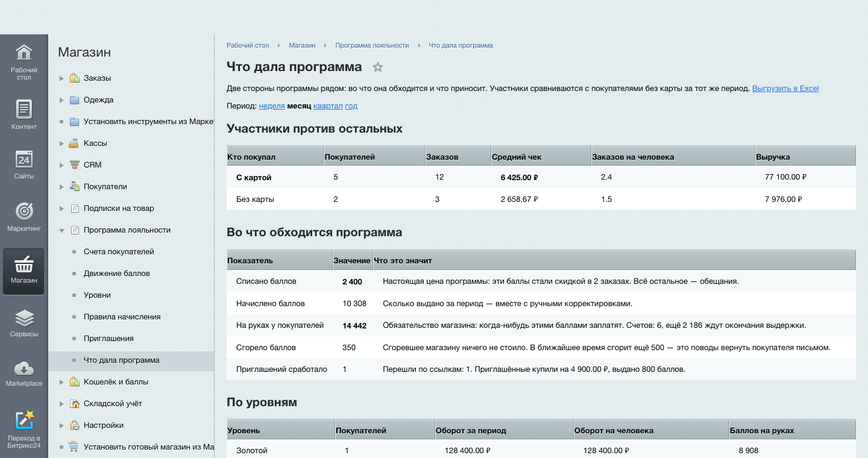Expand the Подписки на товар node
868x458 pixels.
tap(61, 209)
